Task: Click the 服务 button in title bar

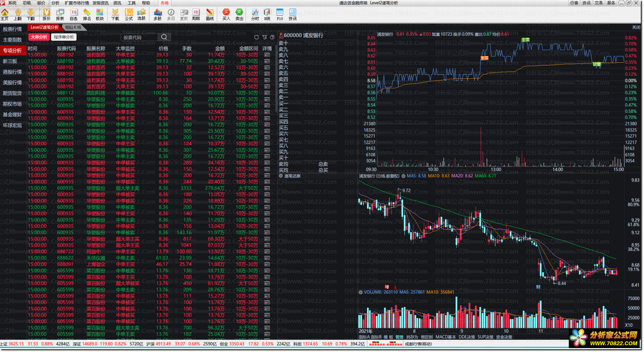Action: click(611, 3)
